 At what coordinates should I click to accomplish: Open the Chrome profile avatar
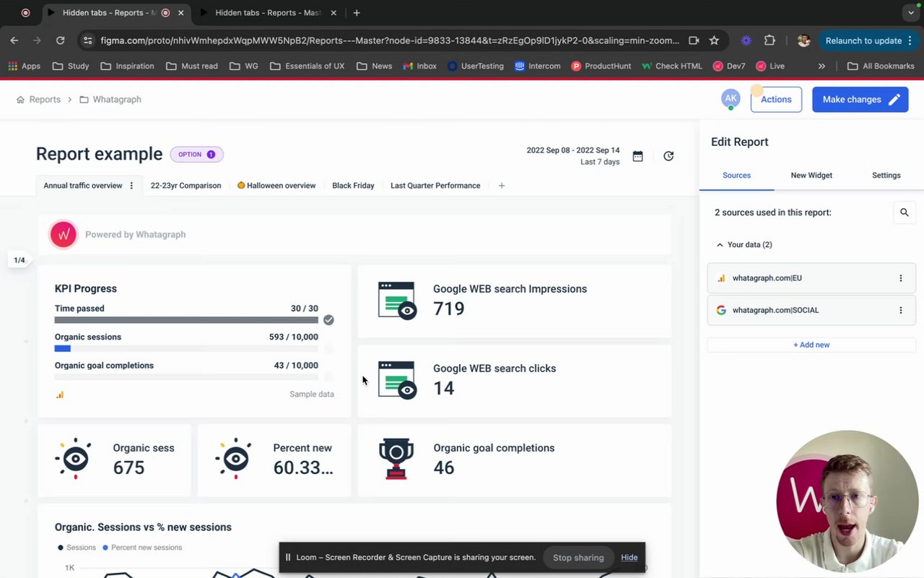803,40
